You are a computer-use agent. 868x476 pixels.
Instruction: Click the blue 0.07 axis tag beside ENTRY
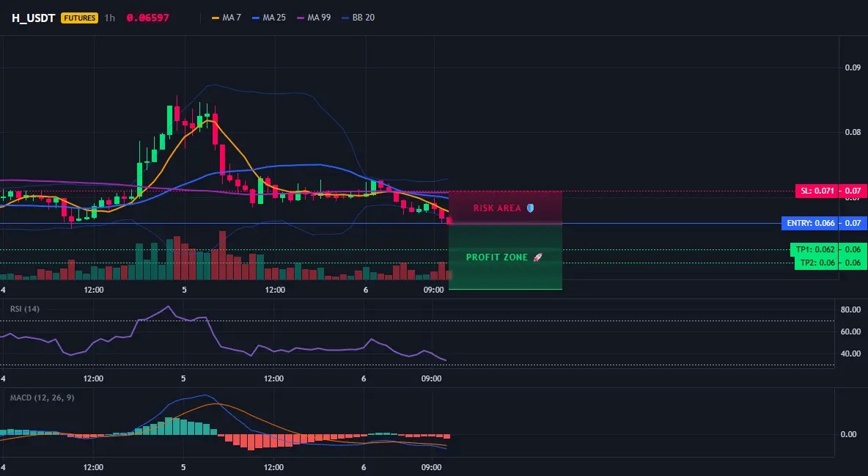click(853, 223)
